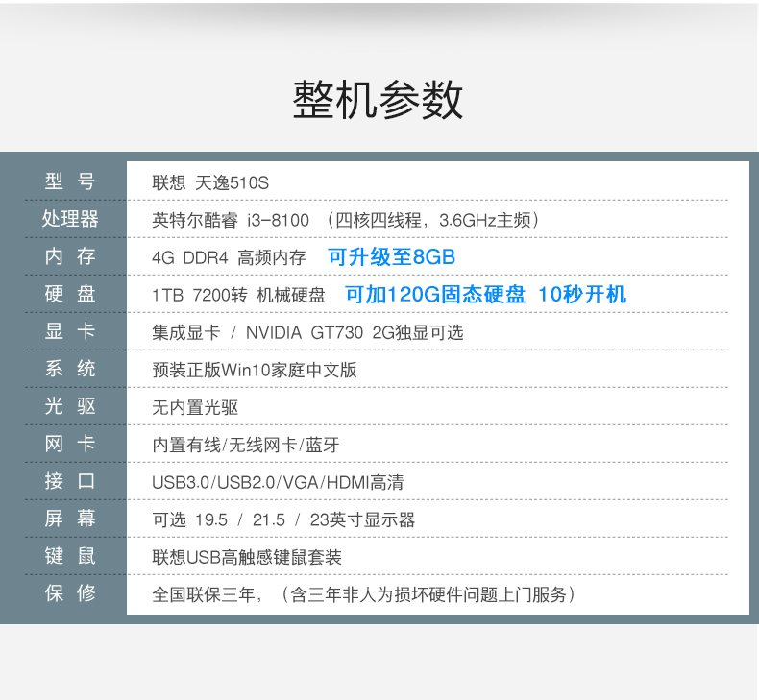759x700 pixels.
Task: Click blue text 可加120G固态硬盘 10秒开机
Action: point(485,294)
